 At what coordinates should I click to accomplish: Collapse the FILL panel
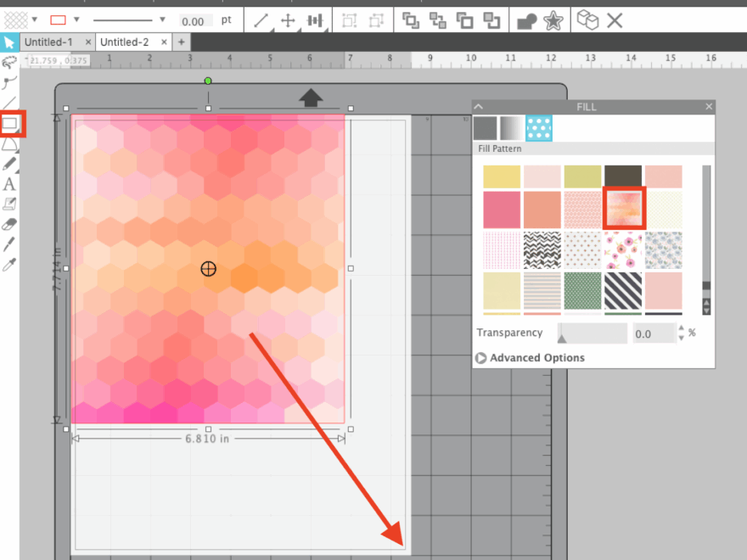(479, 107)
